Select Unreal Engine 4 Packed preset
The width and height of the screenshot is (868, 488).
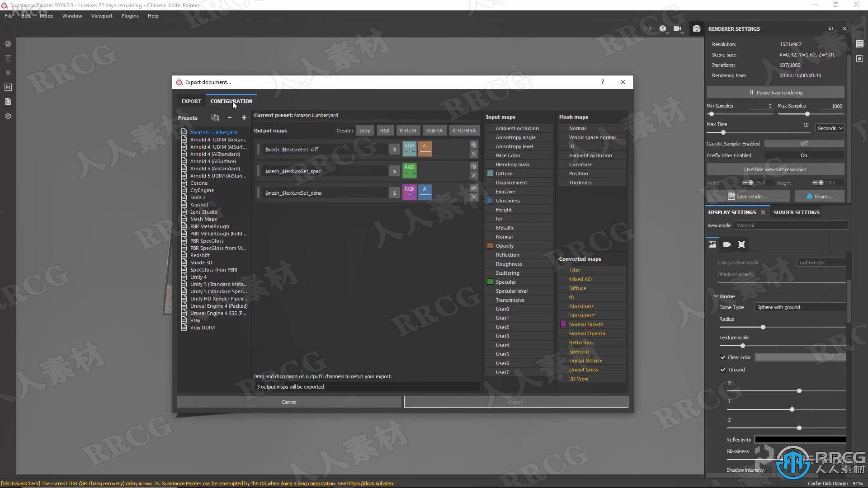(217, 305)
